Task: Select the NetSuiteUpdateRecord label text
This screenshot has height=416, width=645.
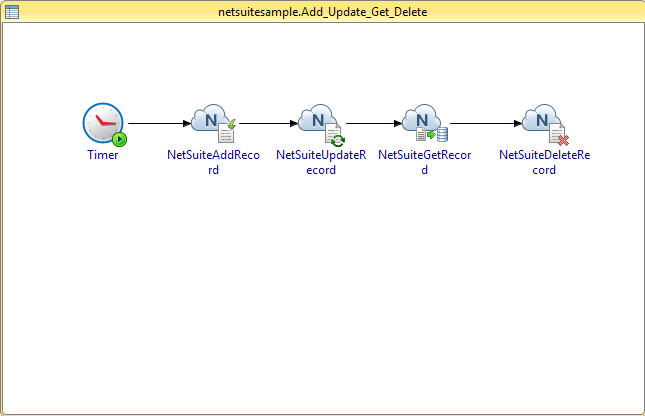Action: [x=320, y=163]
